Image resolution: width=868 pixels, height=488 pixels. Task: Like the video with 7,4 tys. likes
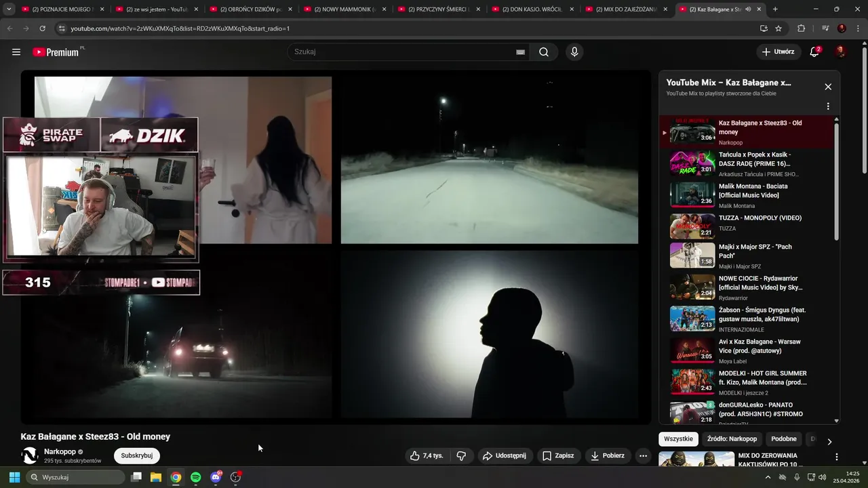tap(427, 456)
